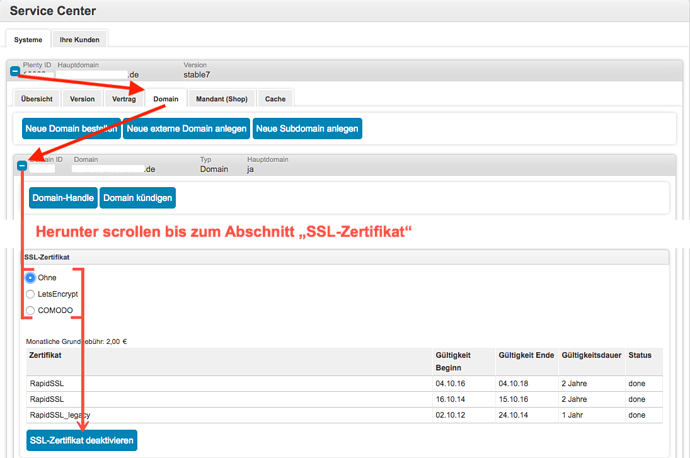This screenshot has width=690, height=458.
Task: Click the stable7 version value
Action: (x=197, y=75)
